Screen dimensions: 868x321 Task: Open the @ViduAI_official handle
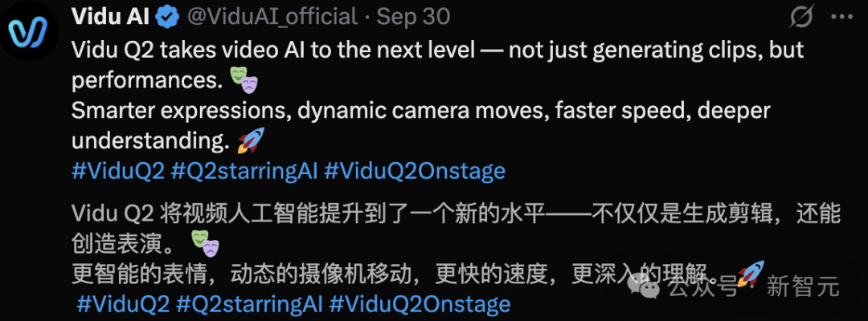click(x=272, y=16)
